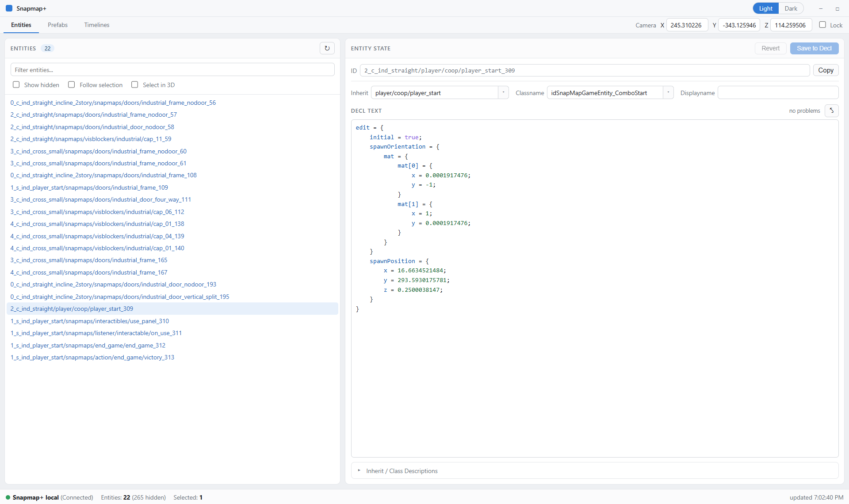The image size is (849, 504).
Task: Open the Timelines tab
Action: pyautogui.click(x=97, y=25)
